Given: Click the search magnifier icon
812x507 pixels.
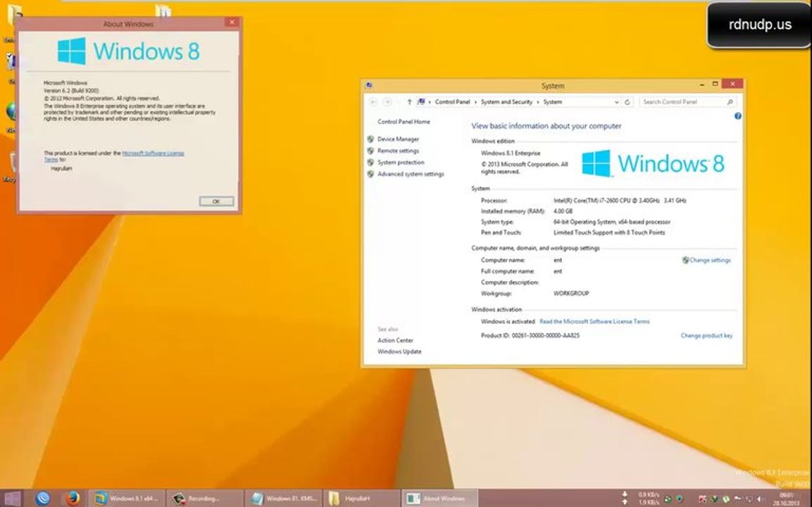Looking at the screenshot, I should point(730,102).
